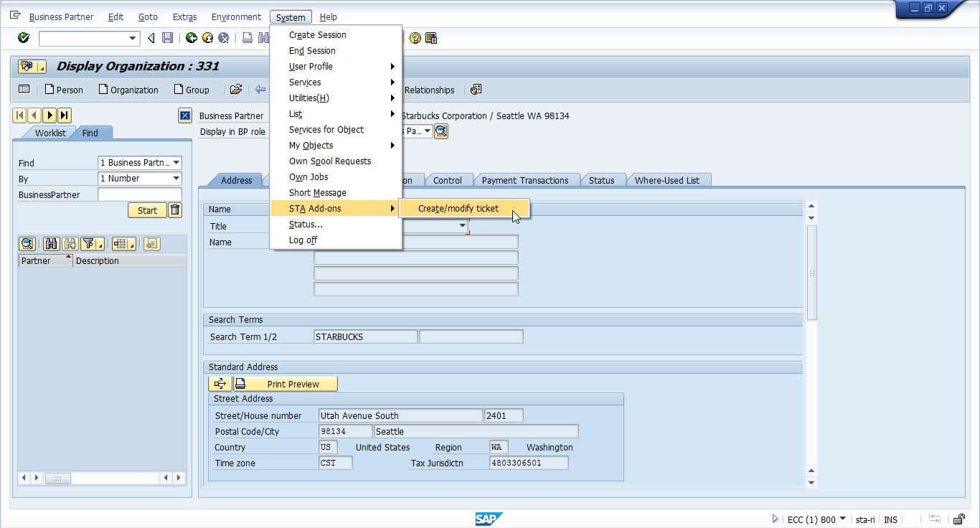Click the blue left arrow icon
Screen dimensions: 980x528
coord(260,90)
